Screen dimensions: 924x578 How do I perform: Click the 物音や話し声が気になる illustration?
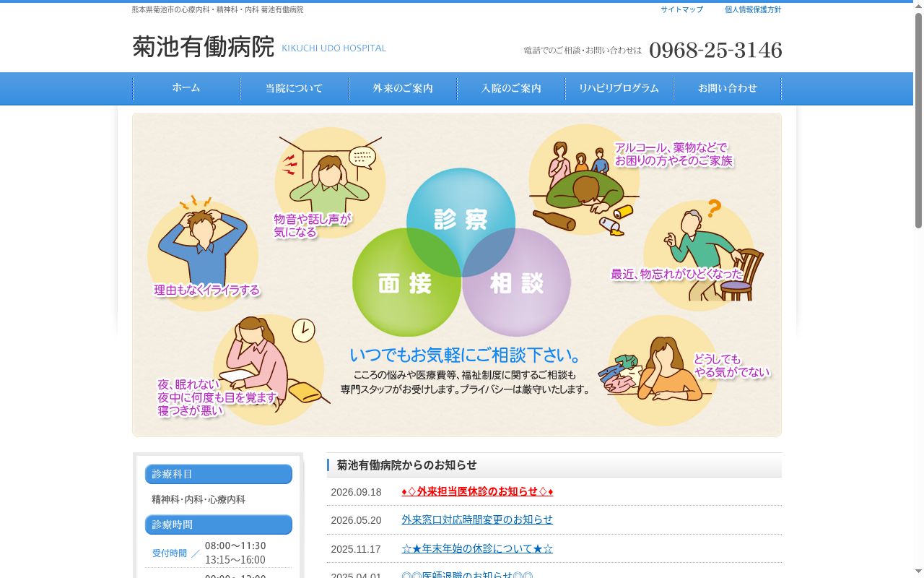pos(329,183)
